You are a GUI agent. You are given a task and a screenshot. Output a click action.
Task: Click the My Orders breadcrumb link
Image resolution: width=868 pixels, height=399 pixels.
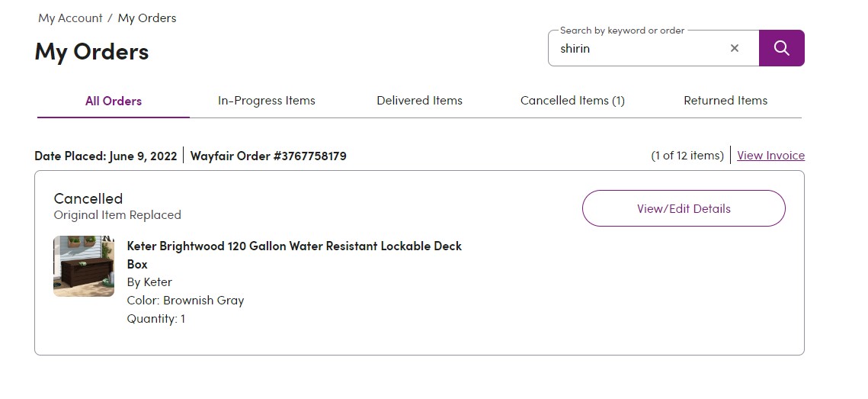point(146,18)
